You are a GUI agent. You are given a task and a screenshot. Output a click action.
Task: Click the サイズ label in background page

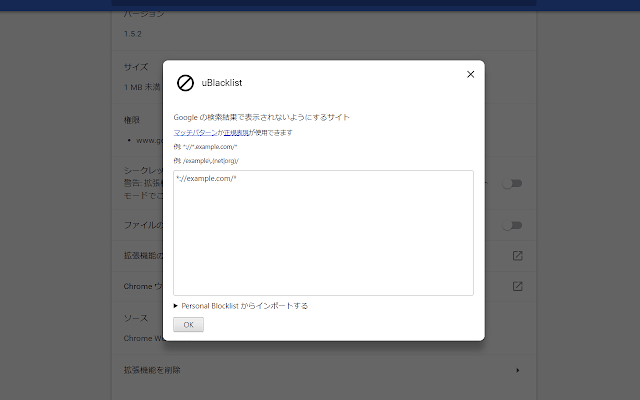(136, 67)
